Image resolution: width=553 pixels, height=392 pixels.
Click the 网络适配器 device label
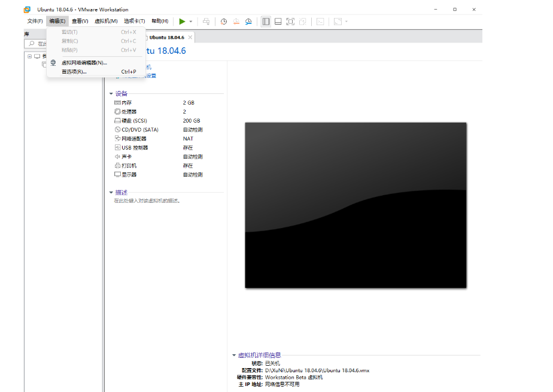point(134,138)
